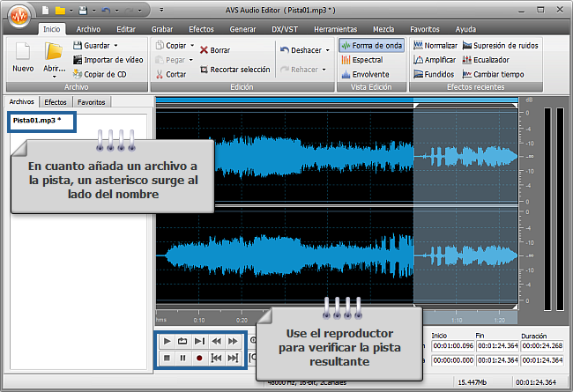The width and height of the screenshot is (573, 392).
Task: Switch view to Forma de onda
Action: coord(372,46)
